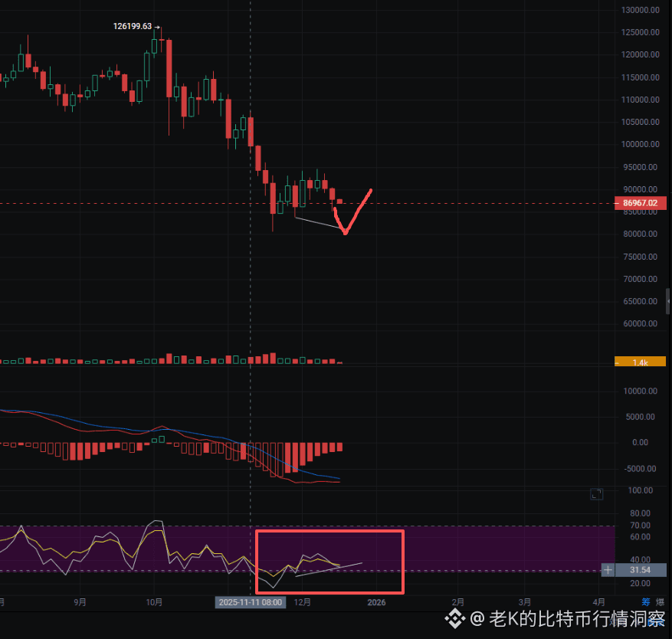The image size is (672, 639).
Task: Click the 2月 time axis label
Action: (457, 602)
